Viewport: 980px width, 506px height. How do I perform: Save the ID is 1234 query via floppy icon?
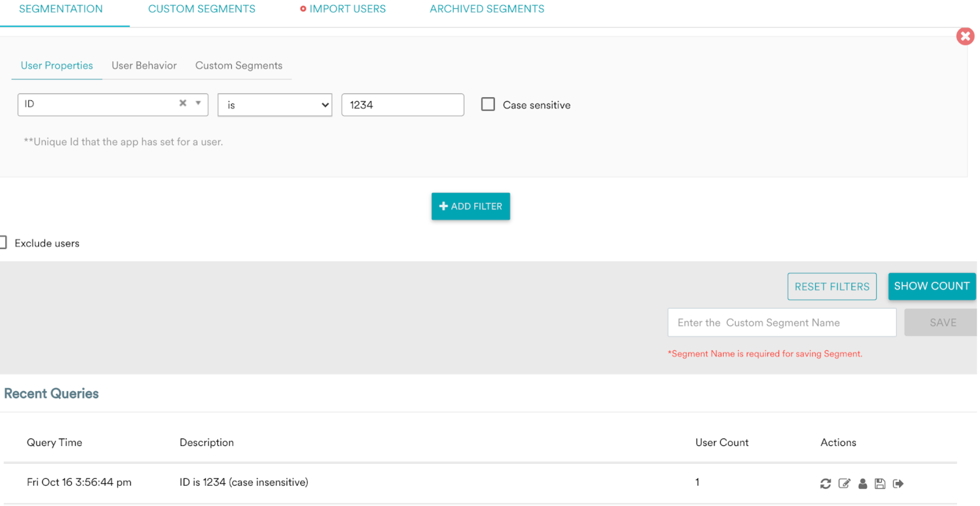[x=880, y=483]
